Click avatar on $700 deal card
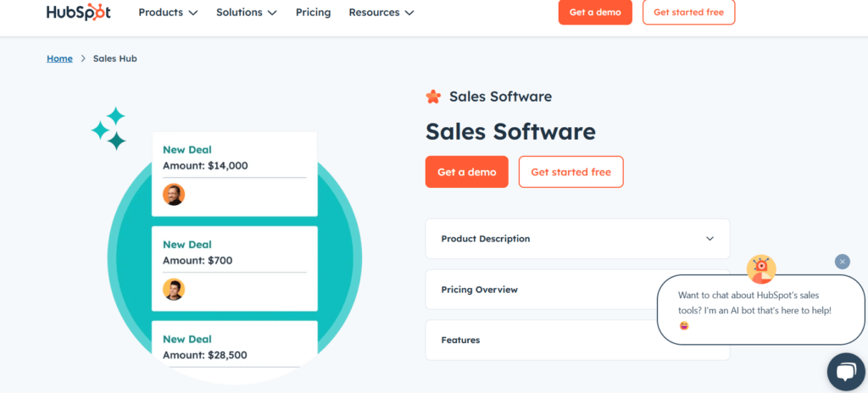This screenshot has height=393, width=868. click(x=173, y=290)
